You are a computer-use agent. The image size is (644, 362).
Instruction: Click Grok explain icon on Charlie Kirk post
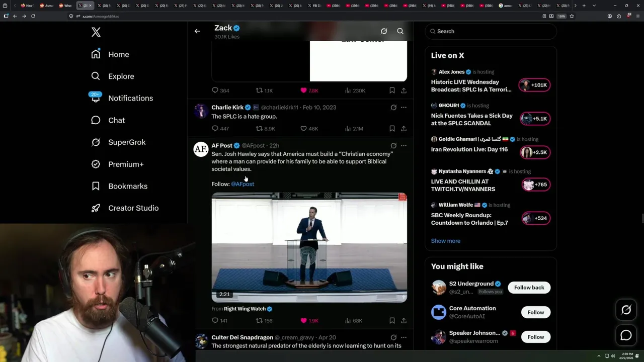(x=393, y=108)
